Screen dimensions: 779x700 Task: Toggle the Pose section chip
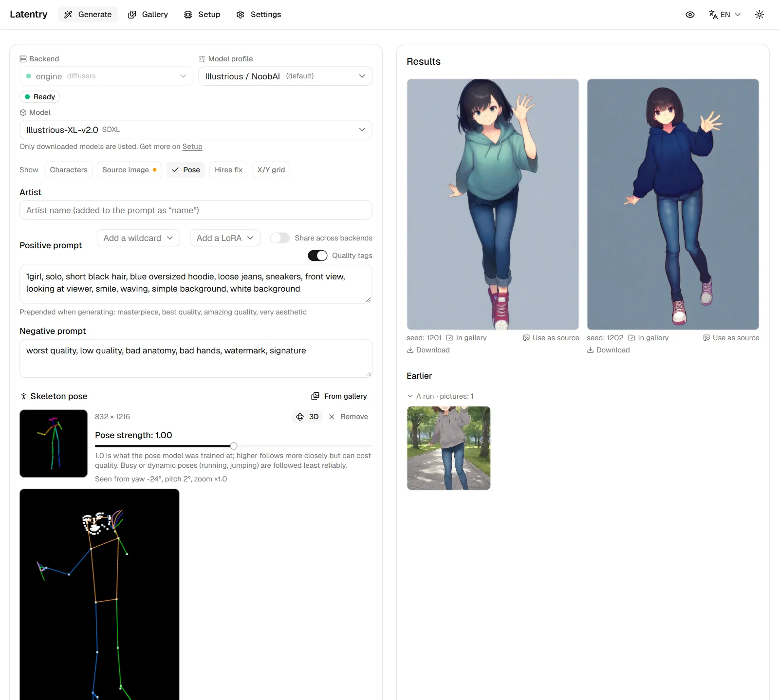(x=185, y=170)
